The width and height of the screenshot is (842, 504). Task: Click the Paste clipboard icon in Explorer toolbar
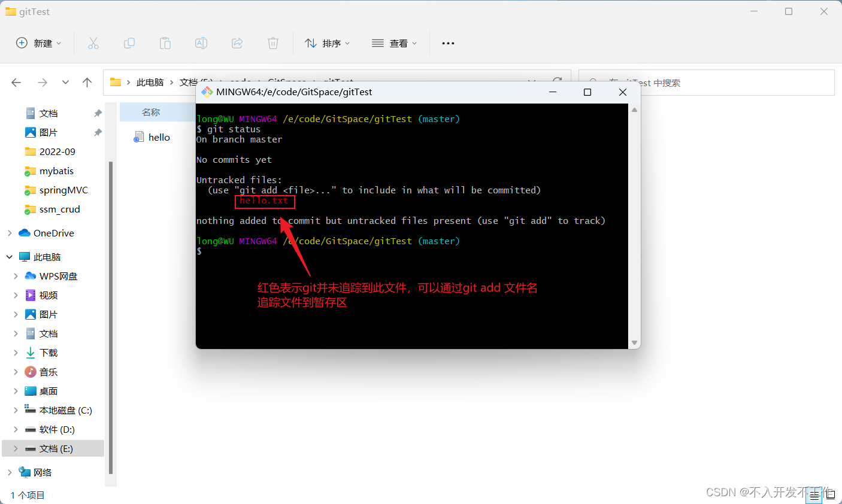tap(165, 43)
